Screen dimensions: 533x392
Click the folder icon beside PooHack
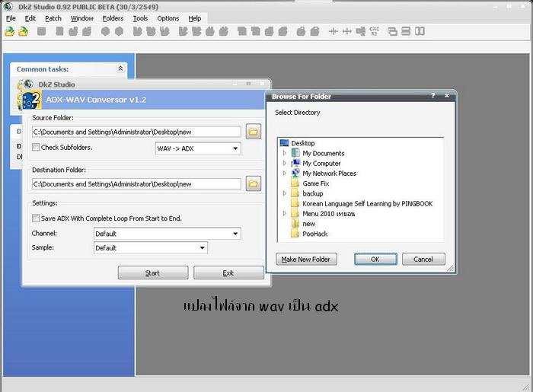[x=295, y=234]
